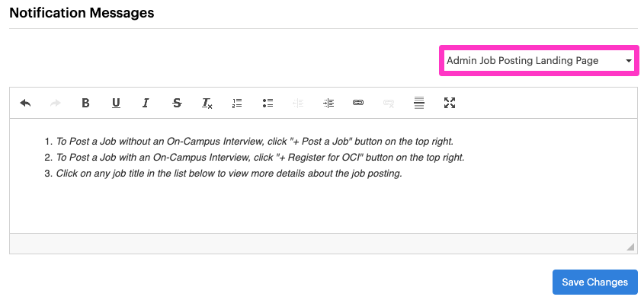Viewport: 644px width, 300px height.
Task: Insert a horizontal line
Action: coord(419,103)
